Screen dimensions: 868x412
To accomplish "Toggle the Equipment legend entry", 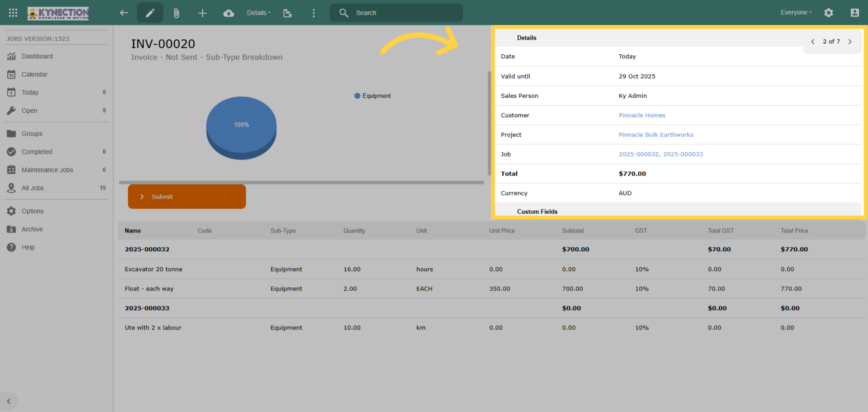I will pyautogui.click(x=373, y=96).
